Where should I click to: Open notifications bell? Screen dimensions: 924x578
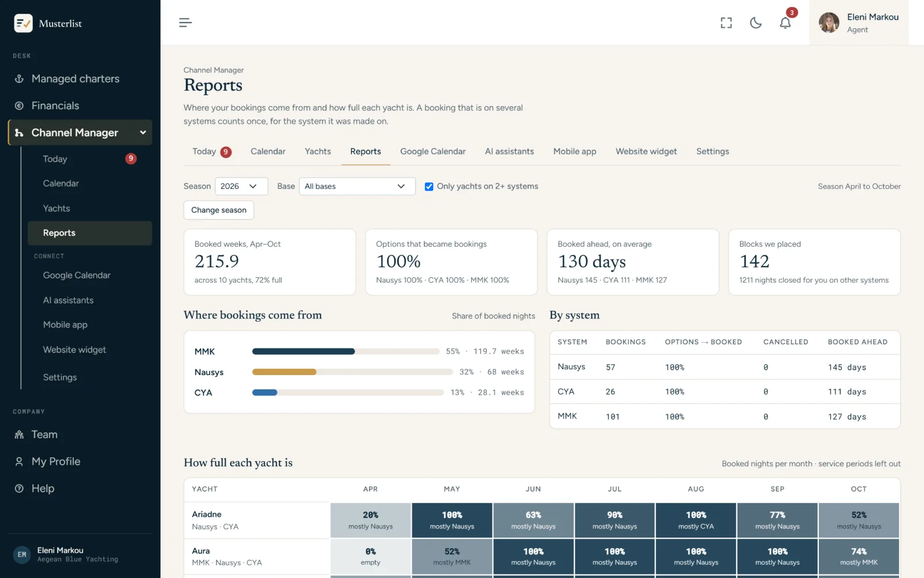(x=785, y=23)
